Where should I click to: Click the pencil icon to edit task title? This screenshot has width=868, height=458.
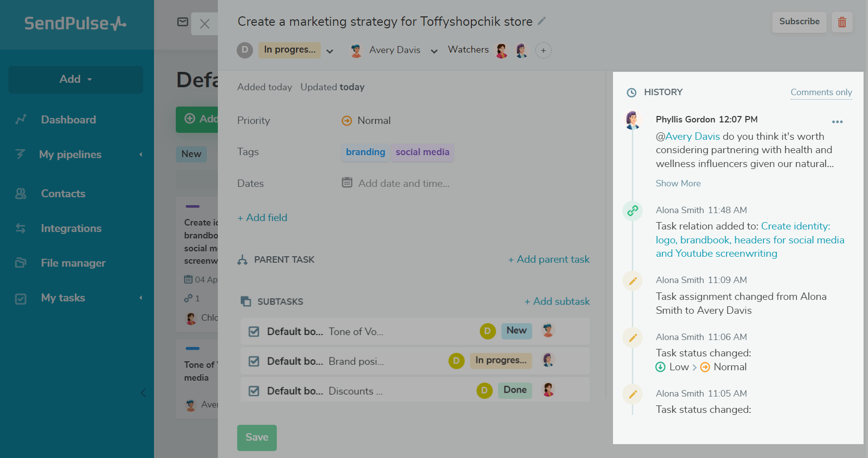pyautogui.click(x=542, y=21)
